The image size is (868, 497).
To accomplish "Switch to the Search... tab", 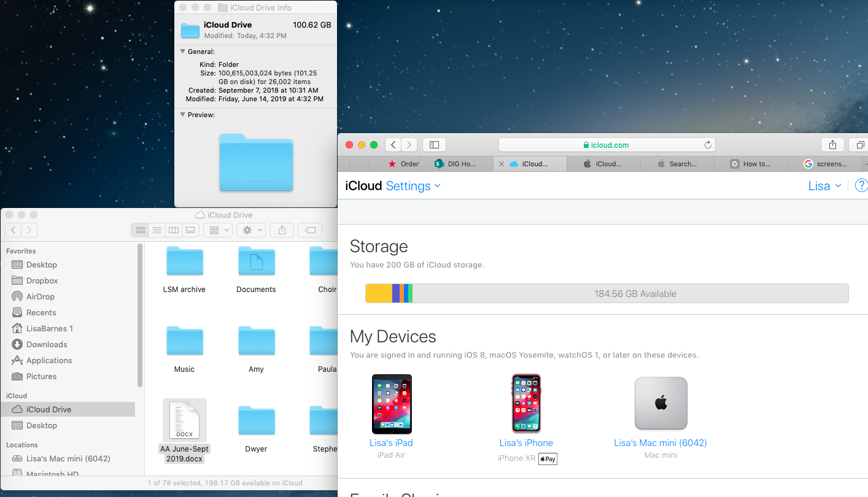I will [x=677, y=164].
